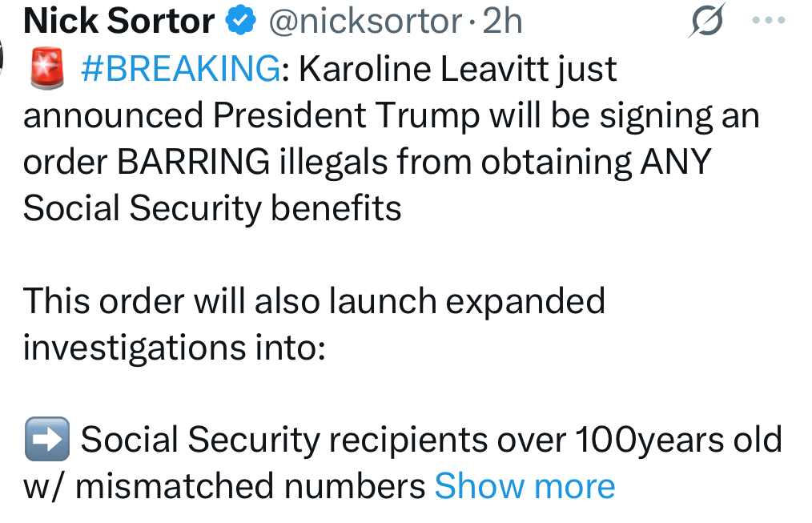
Task: Open the #BREAKING hashtag
Action: point(180,70)
